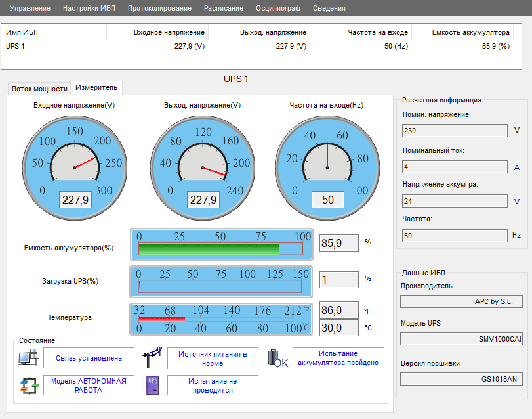Click the power line pole icon
532x419 pixels.
click(152, 358)
